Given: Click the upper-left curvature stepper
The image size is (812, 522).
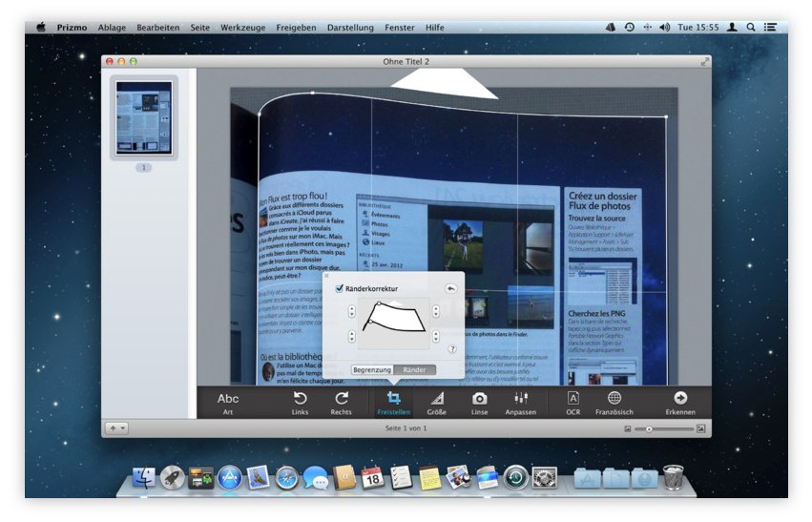Looking at the screenshot, I should tap(351, 311).
